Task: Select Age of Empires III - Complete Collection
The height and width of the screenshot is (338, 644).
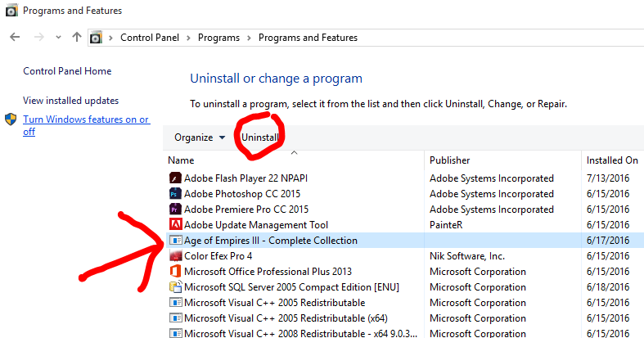Action: click(271, 241)
